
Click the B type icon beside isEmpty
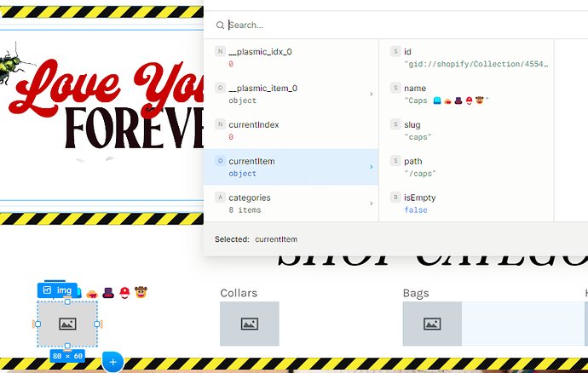pyautogui.click(x=395, y=198)
